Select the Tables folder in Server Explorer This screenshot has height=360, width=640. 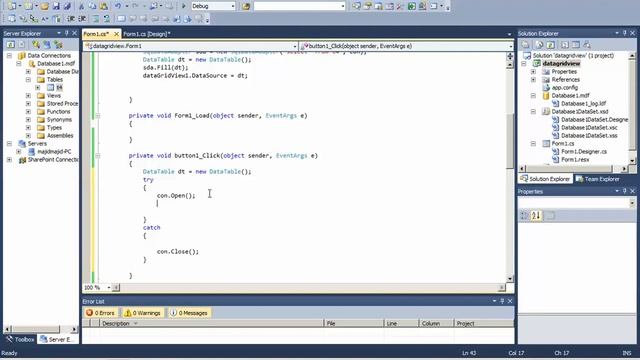coord(55,80)
